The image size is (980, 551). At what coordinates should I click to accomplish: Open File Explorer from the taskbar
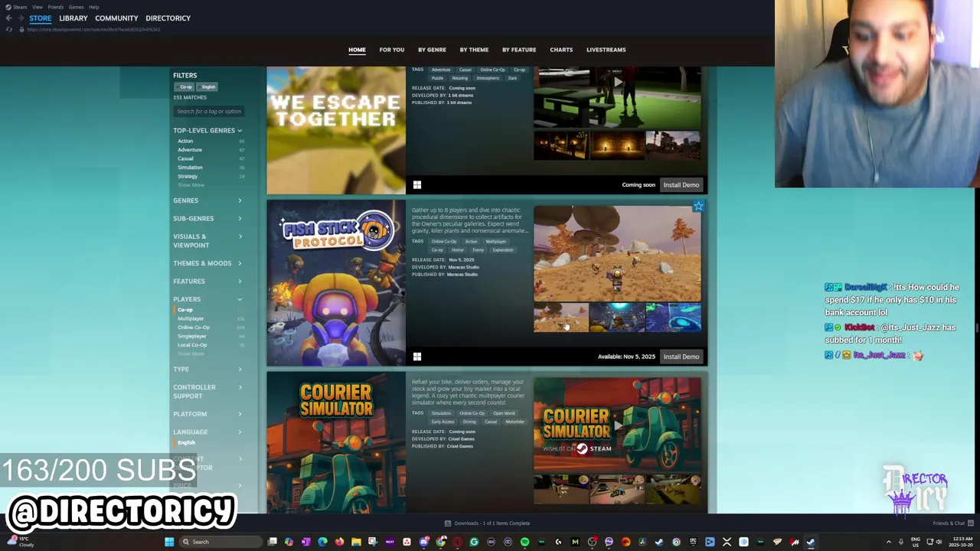pos(356,542)
